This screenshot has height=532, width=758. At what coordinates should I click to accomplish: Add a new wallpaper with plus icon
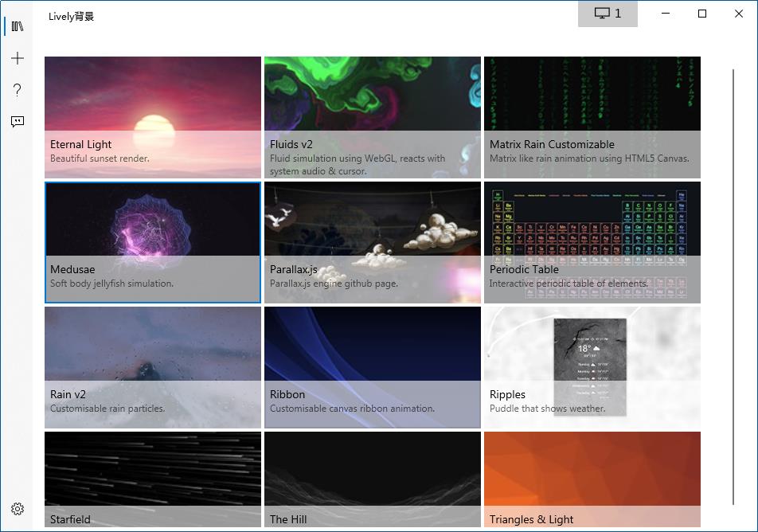(x=18, y=58)
